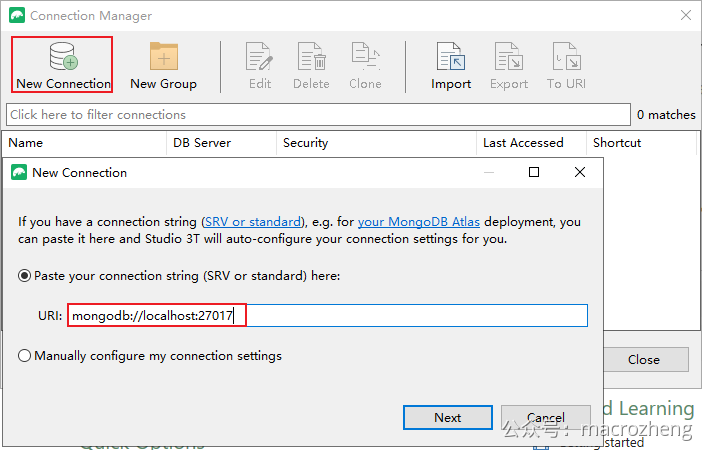Close the Connection Manager with Close button
Viewport: 702px width, 450px height.
tap(644, 360)
